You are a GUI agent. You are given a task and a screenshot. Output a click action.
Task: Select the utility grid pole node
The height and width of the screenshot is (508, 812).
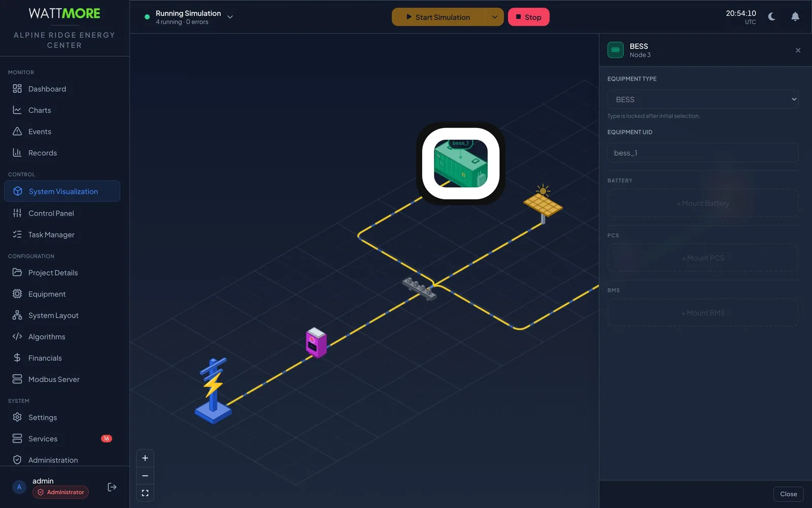(x=214, y=390)
